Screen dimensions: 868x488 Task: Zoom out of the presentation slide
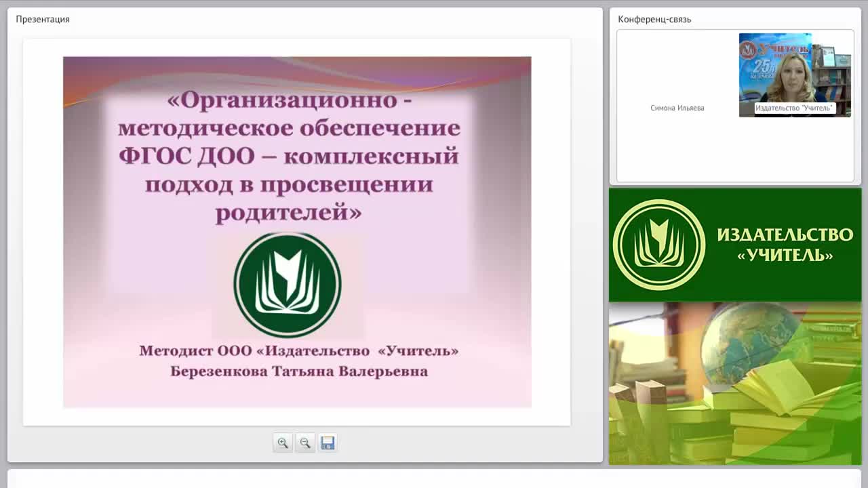(305, 443)
